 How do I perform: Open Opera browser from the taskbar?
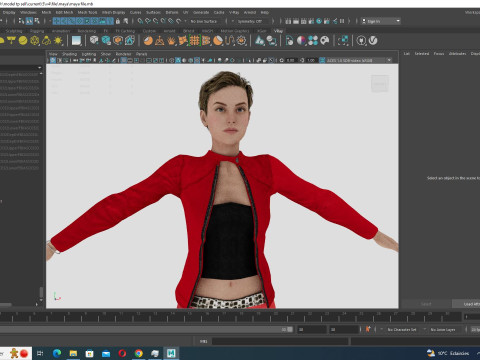pos(122,353)
